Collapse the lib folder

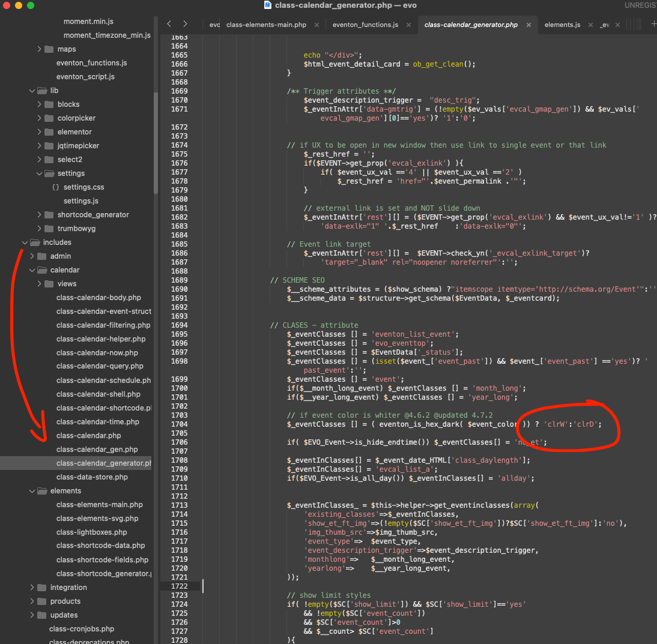click(x=32, y=91)
